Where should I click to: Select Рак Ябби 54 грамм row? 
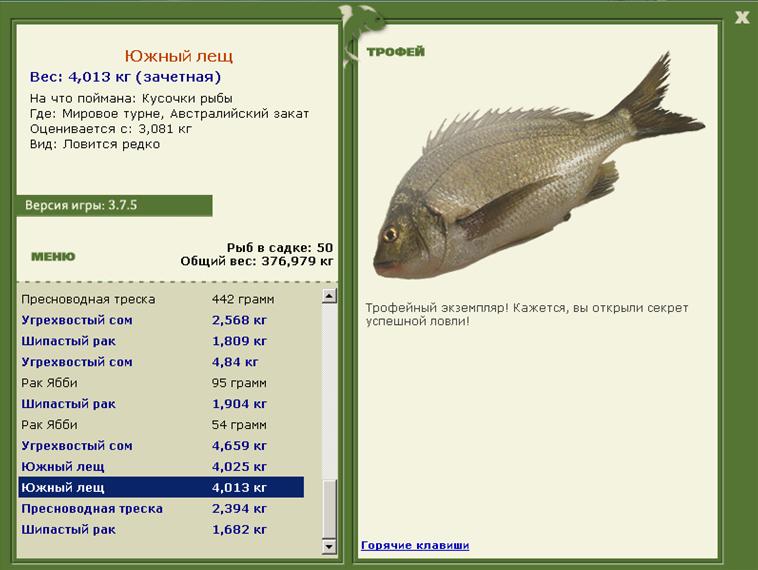(x=161, y=425)
